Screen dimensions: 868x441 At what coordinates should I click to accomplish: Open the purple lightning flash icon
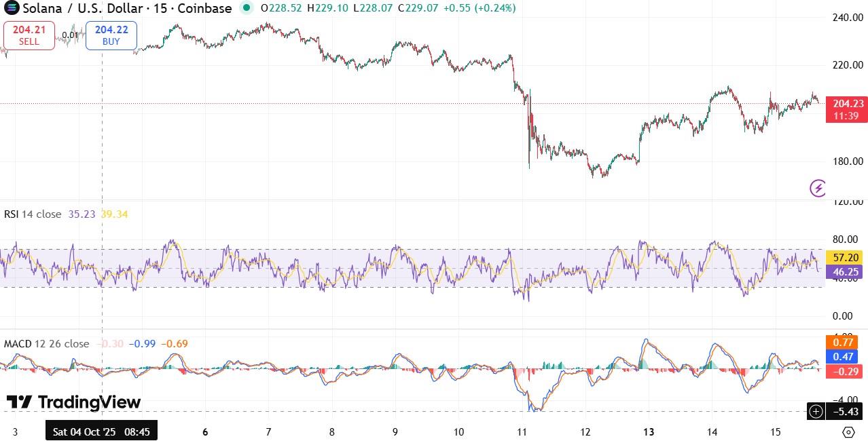click(818, 188)
